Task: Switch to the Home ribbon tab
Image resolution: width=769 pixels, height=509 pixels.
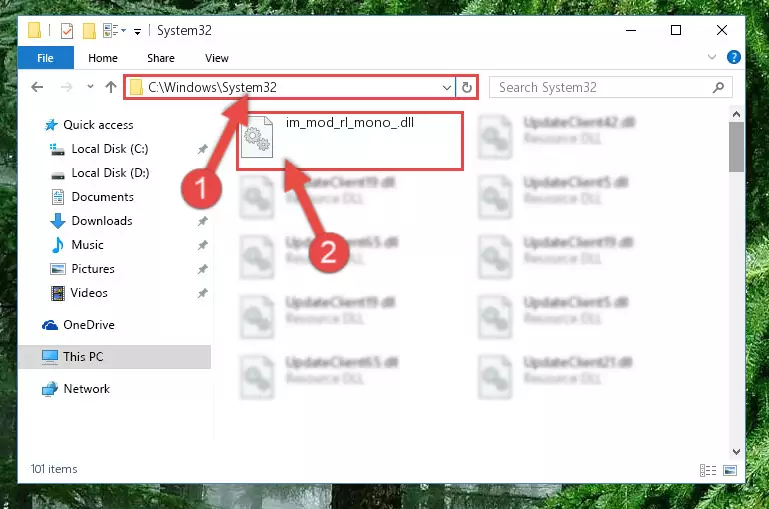Action: coord(103,58)
